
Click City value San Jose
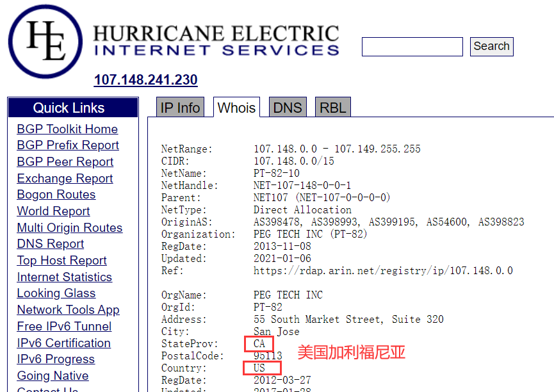coord(276,332)
